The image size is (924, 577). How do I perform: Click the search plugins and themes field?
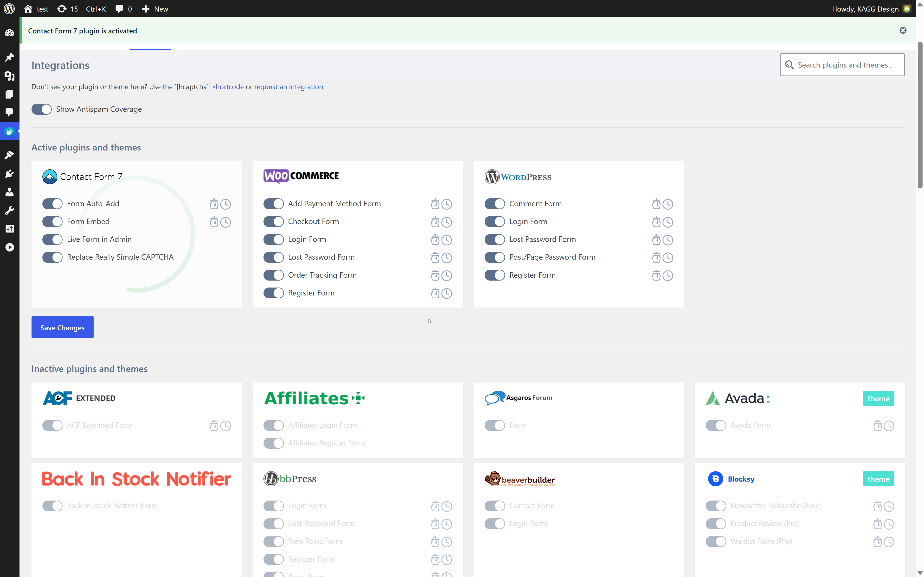pyautogui.click(x=841, y=64)
